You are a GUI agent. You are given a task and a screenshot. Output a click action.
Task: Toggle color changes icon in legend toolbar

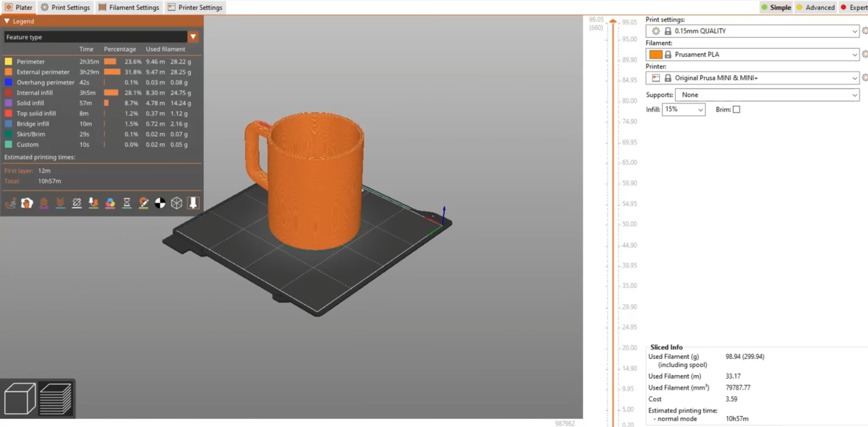(110, 203)
